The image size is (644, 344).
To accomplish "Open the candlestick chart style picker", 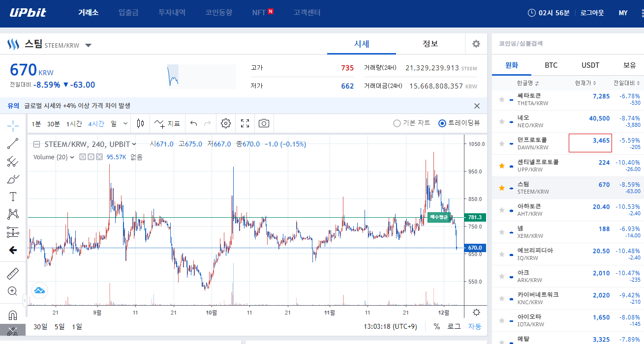I will point(140,123).
